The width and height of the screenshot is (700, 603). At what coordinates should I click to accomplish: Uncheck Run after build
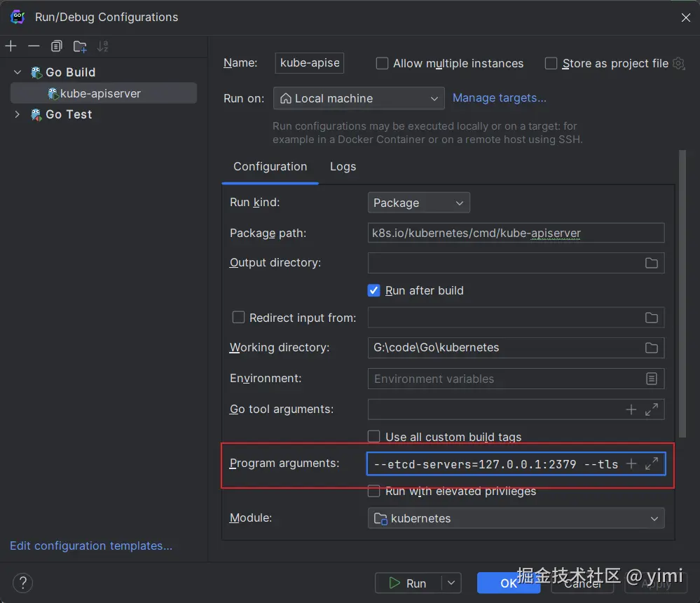(x=373, y=291)
